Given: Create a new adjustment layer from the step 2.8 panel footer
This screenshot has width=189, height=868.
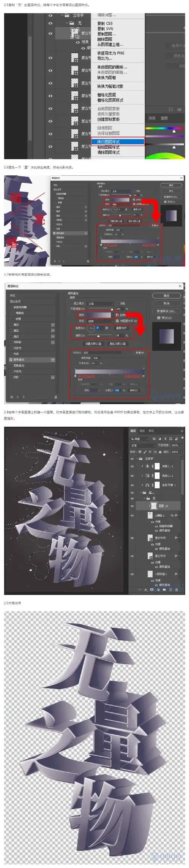Looking at the screenshot, I should 158,590.
